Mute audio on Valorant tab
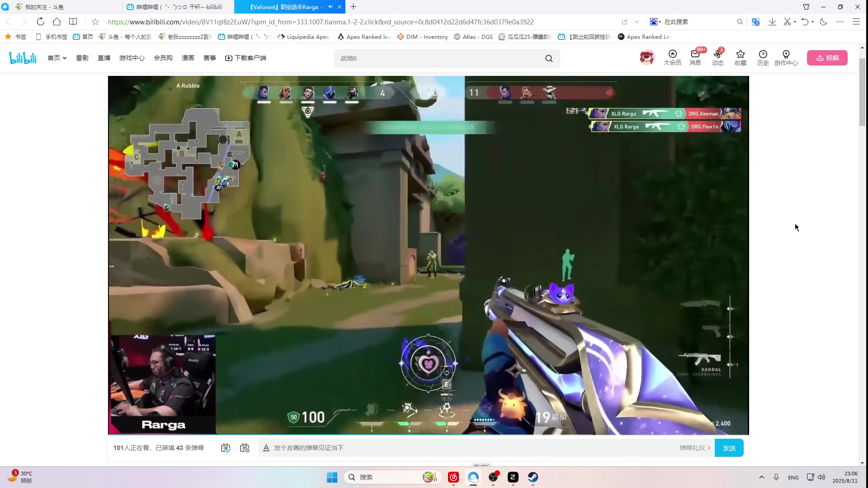The height and width of the screenshot is (488, 868). coord(330,7)
